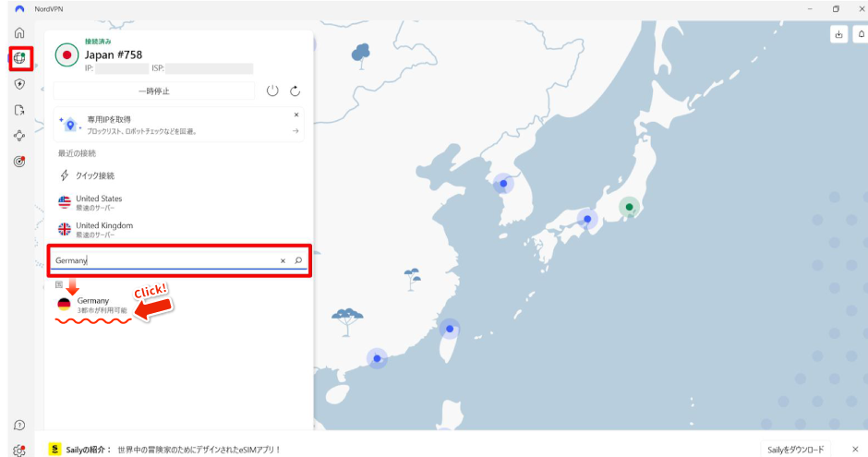Click the reconnect refresh icon
This screenshot has width=868, height=457.
pos(295,90)
